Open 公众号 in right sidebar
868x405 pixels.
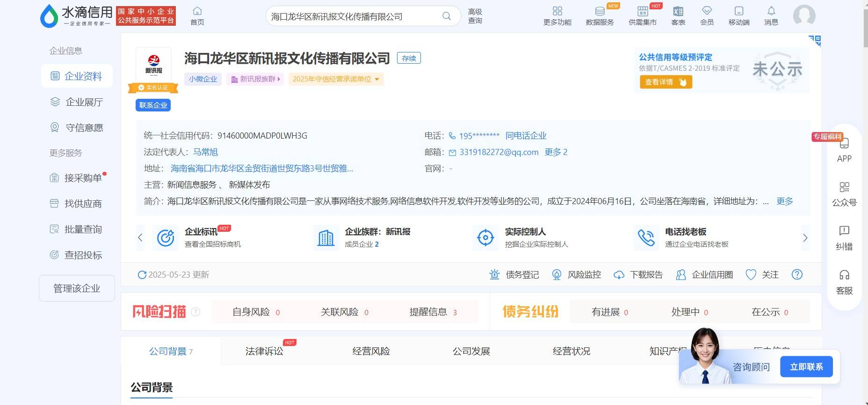click(844, 194)
